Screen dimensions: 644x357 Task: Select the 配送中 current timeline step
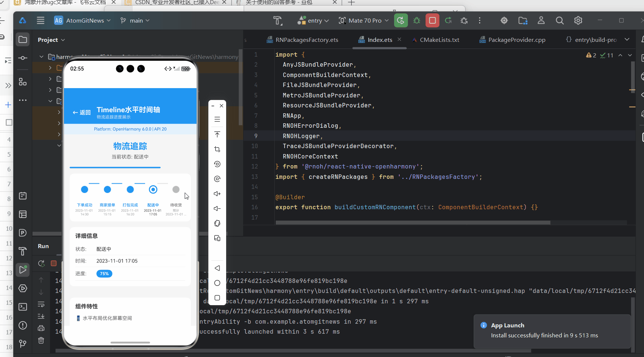(x=153, y=190)
